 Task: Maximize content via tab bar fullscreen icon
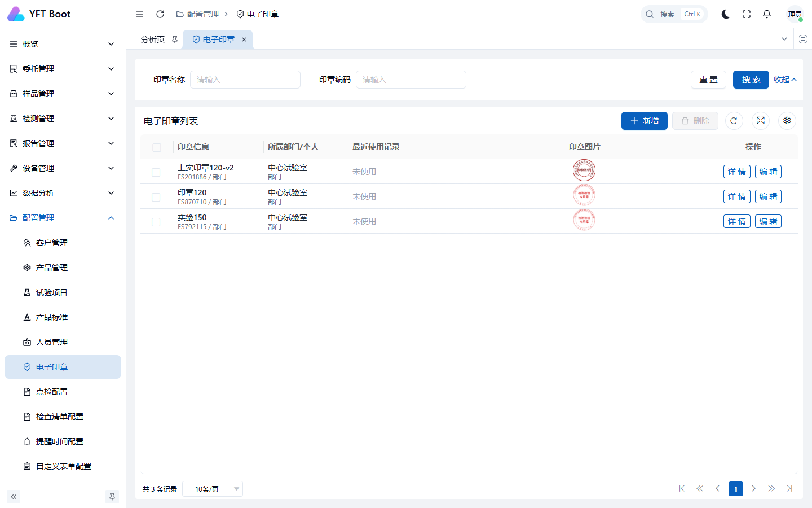pos(803,39)
